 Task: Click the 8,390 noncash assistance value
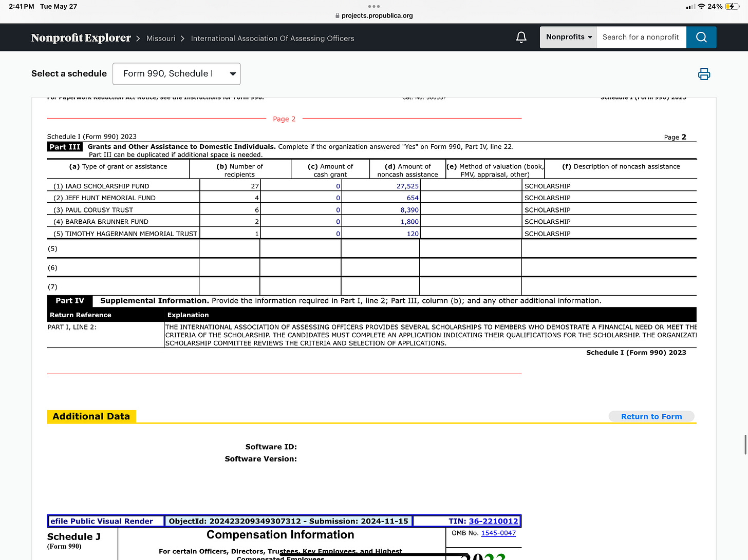click(x=409, y=210)
